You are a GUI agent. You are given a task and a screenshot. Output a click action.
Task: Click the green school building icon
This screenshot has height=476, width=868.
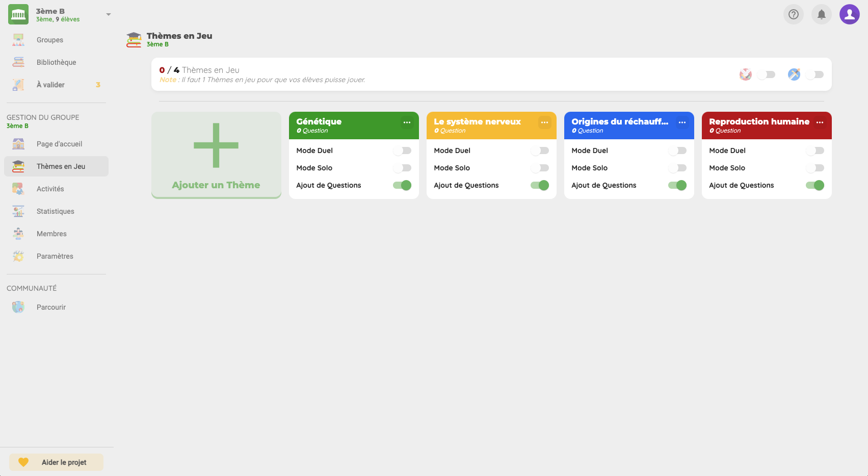[x=18, y=14]
